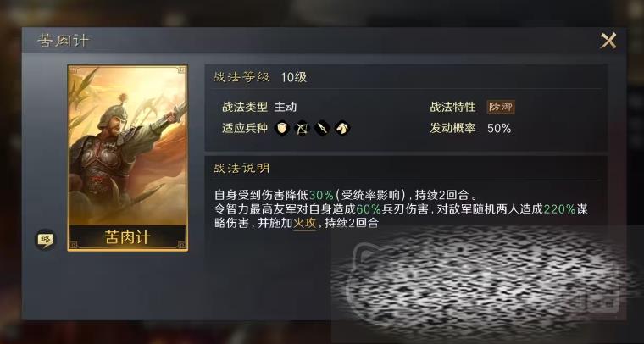Tap the 苦肉计 name banner below the portrait
This screenshot has height=344, width=644.
tap(128, 237)
